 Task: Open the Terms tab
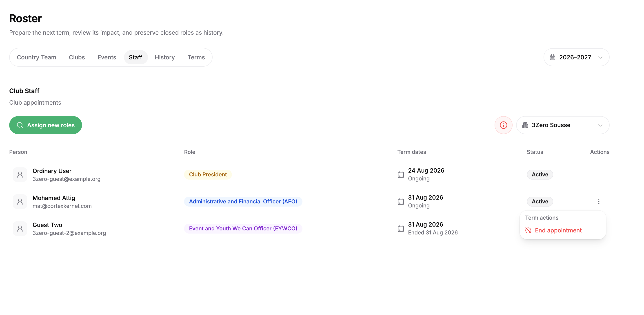(x=196, y=57)
